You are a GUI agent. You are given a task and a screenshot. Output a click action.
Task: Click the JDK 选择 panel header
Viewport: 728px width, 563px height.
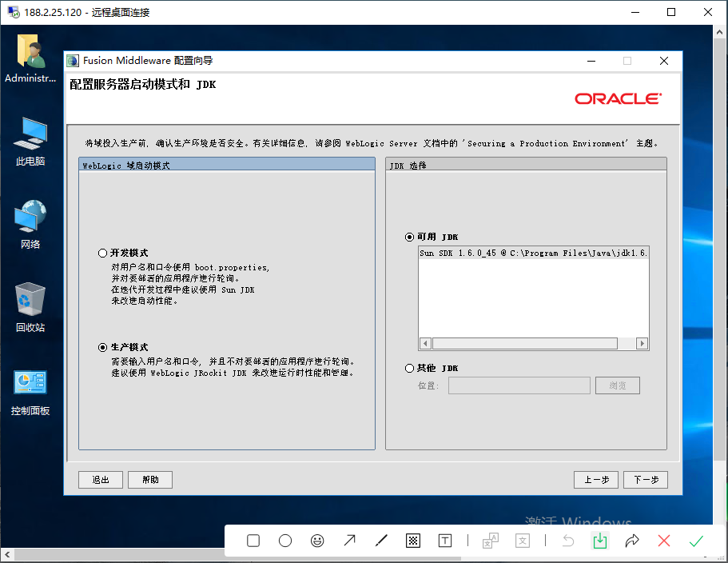pyautogui.click(x=526, y=166)
